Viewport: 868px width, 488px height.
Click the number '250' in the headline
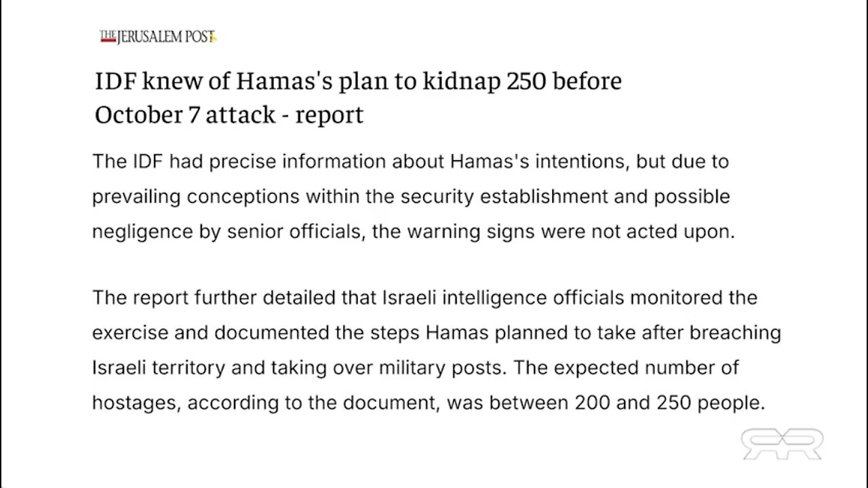[526, 81]
